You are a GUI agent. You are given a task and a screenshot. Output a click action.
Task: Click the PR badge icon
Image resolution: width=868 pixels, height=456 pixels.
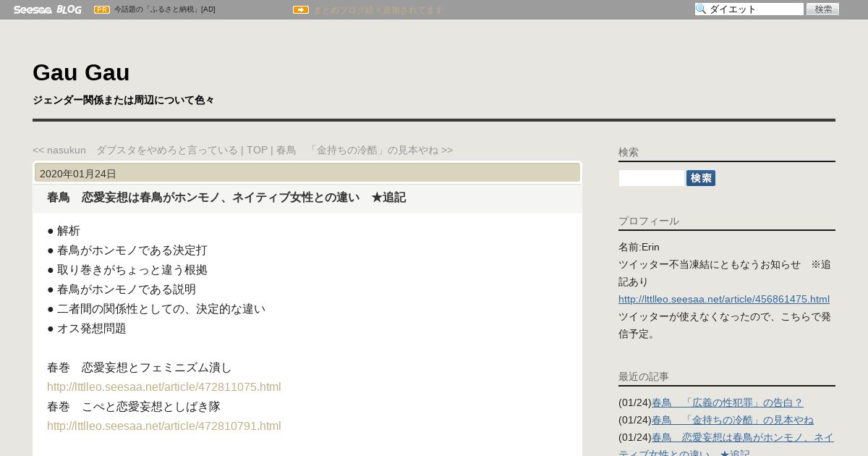102,9
